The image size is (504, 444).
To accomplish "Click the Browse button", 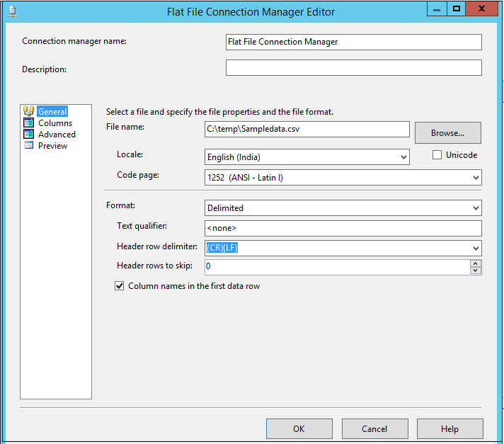I will point(447,132).
